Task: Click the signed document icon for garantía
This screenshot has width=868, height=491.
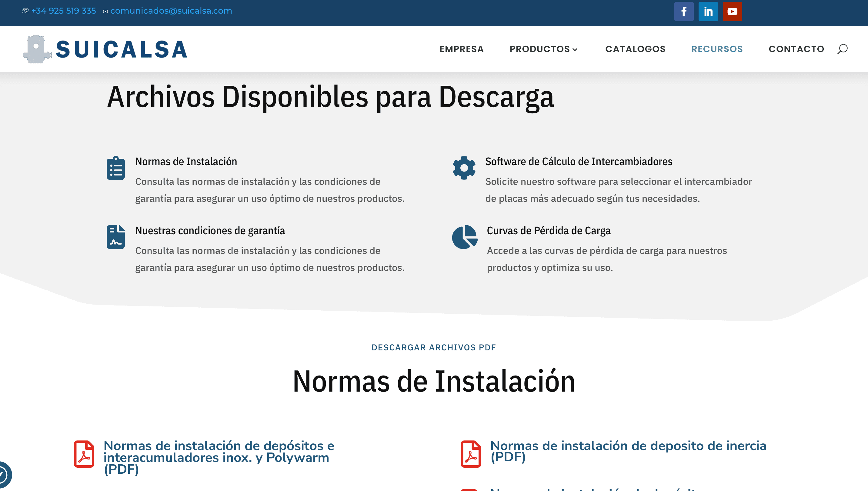Action: [116, 237]
